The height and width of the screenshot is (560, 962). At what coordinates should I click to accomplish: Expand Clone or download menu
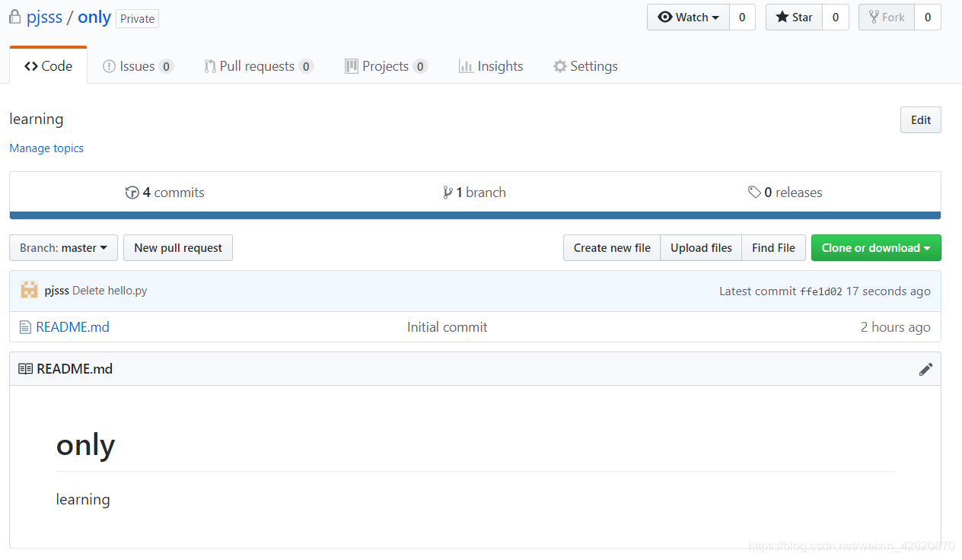tap(876, 248)
